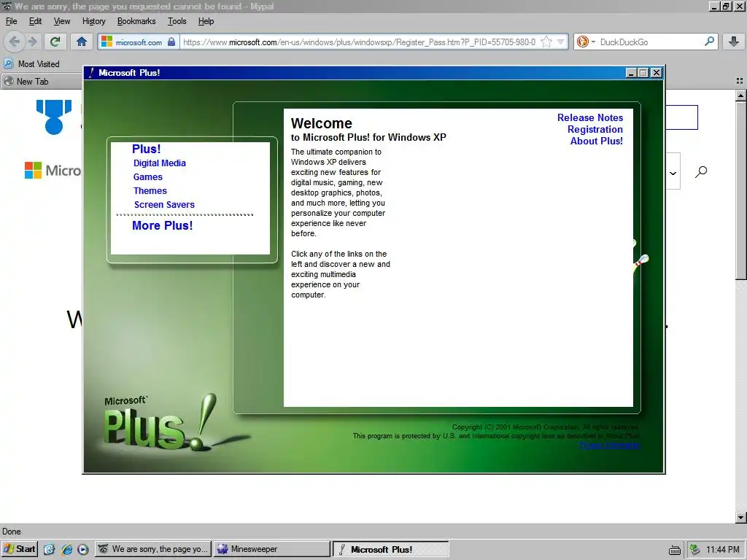Screen dimensions: 747x560
Task: Open the address bar history dropdown arrow
Action: (x=561, y=42)
